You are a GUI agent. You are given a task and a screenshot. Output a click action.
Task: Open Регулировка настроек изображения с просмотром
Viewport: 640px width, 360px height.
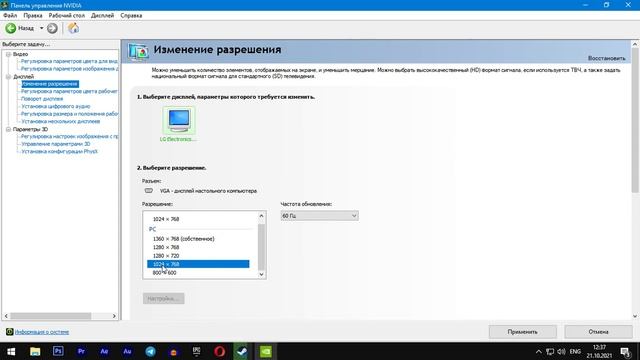[69, 136]
